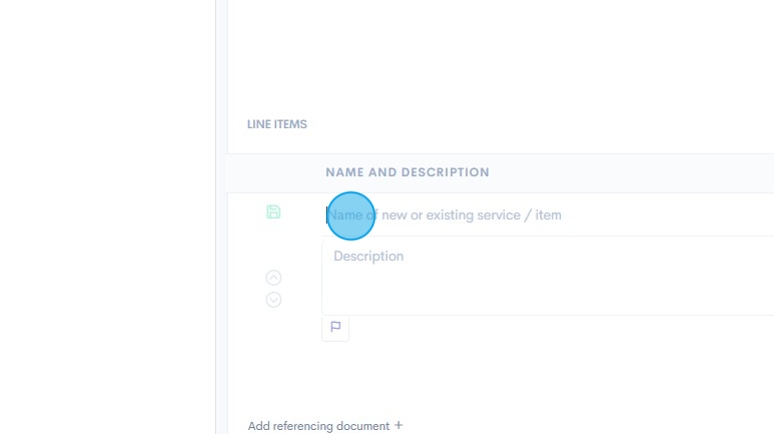Select the LINE ITEMS section heading
Image resolution: width=774 pixels, height=434 pixels.
coord(277,125)
